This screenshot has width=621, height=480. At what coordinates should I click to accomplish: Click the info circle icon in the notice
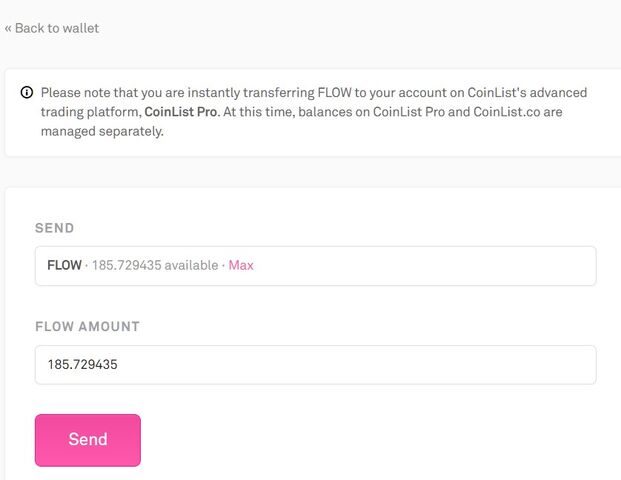coord(27,93)
